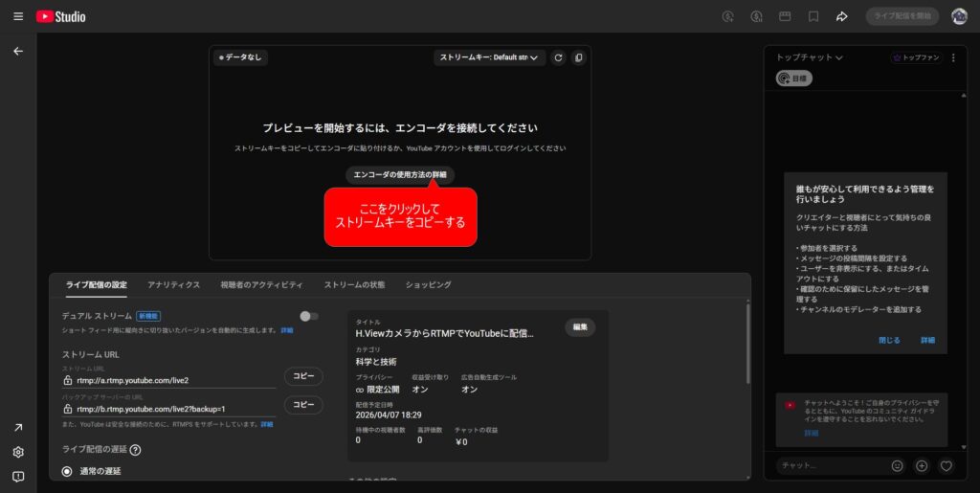Open external link arrow icon in sidebar

click(x=18, y=427)
